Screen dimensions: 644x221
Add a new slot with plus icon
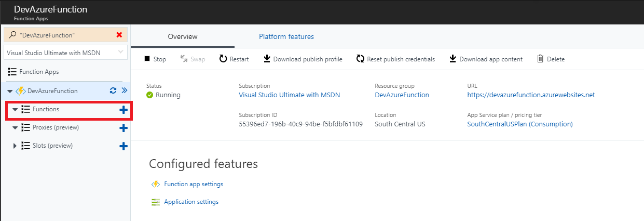point(124,146)
